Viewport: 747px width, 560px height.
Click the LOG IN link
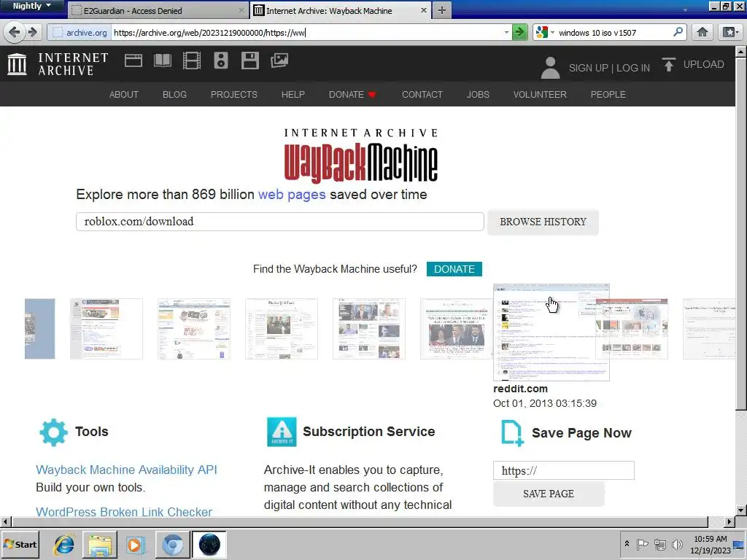coord(633,68)
